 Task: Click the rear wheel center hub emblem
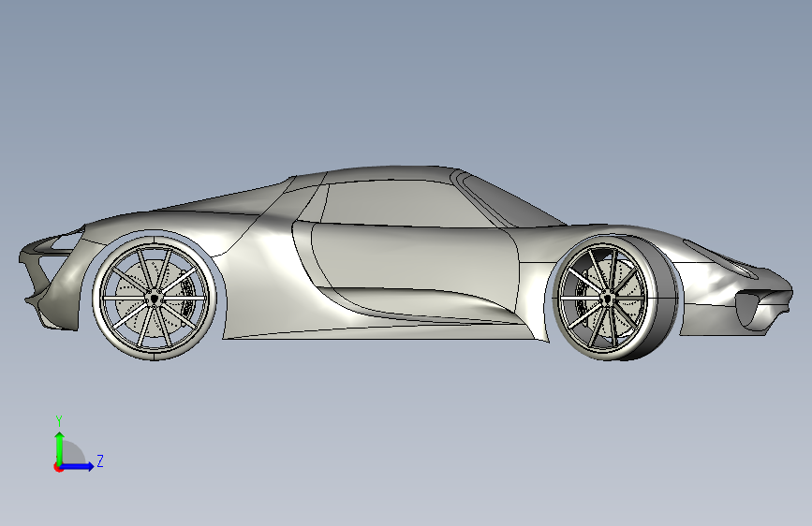tap(155, 299)
